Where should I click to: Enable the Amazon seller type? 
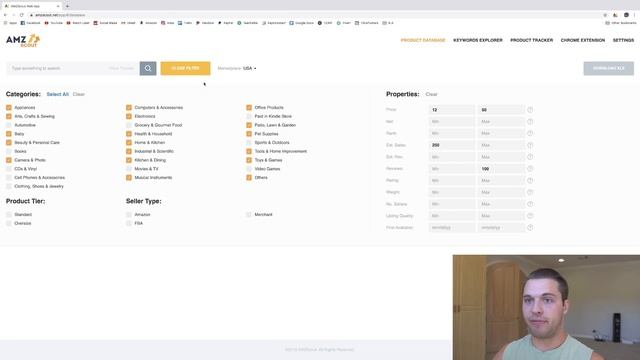point(129,215)
